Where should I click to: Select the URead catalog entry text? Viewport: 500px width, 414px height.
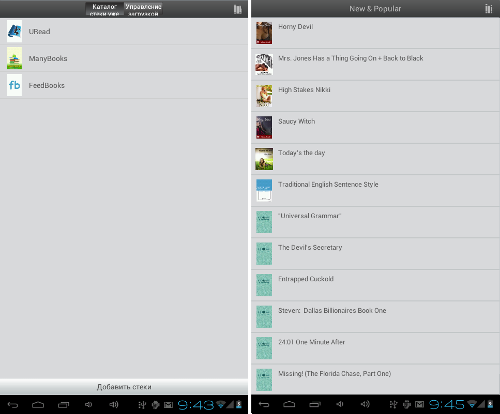pyautogui.click(x=39, y=31)
